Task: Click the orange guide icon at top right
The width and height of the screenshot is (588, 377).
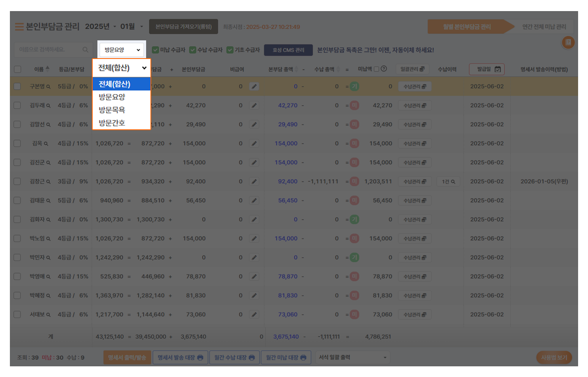Action: (x=568, y=42)
